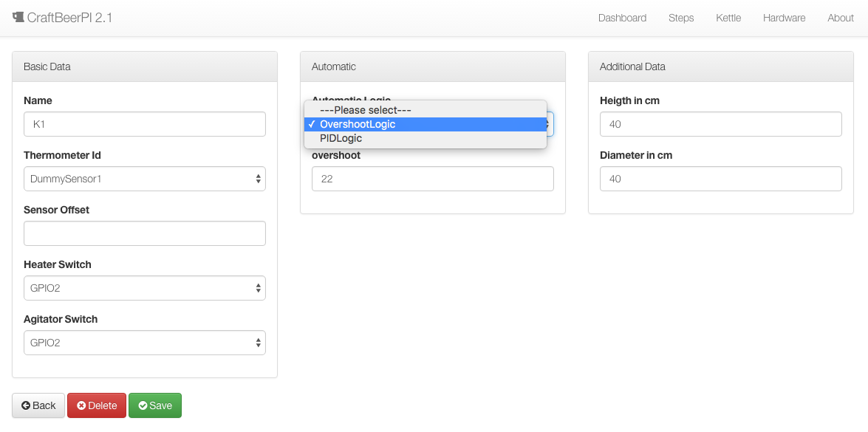Select the OvershootLogic option
Screen dimensions: 868x432
pos(358,124)
